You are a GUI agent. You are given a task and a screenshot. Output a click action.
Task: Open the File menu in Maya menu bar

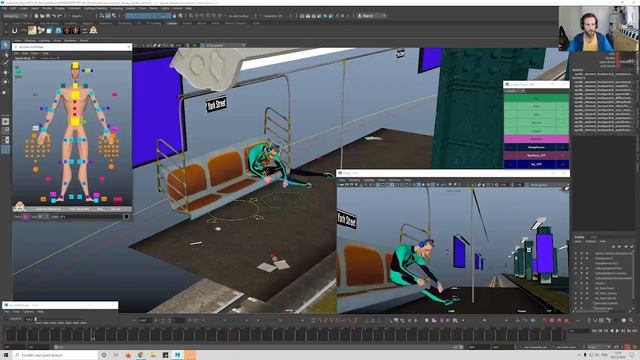click(4, 8)
